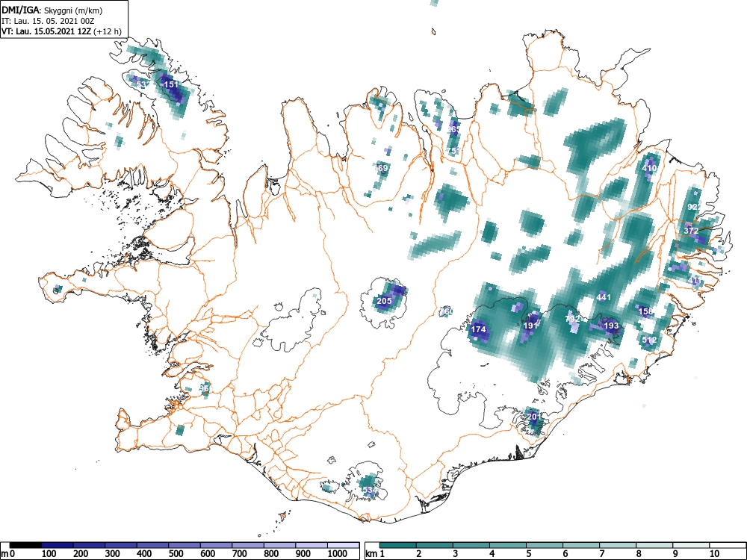The image size is (747, 560).
Task: Pick the 400–500 m purple legend swatch
Action: pos(152,545)
